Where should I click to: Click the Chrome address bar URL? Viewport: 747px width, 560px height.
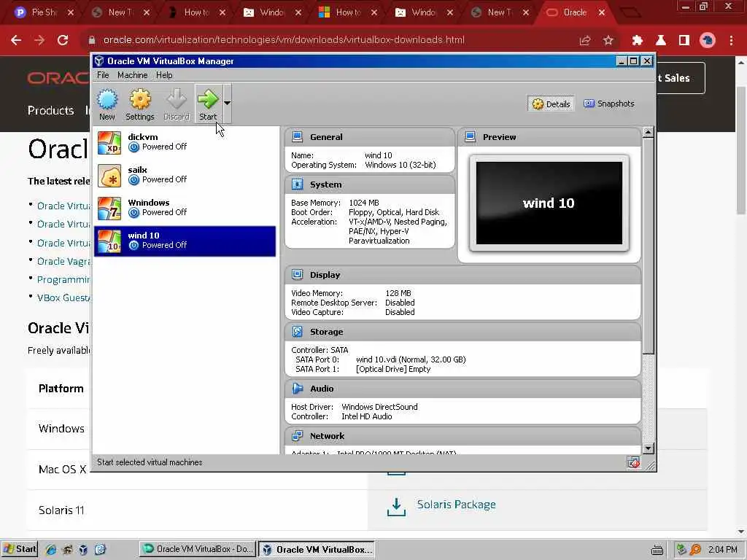click(284, 40)
